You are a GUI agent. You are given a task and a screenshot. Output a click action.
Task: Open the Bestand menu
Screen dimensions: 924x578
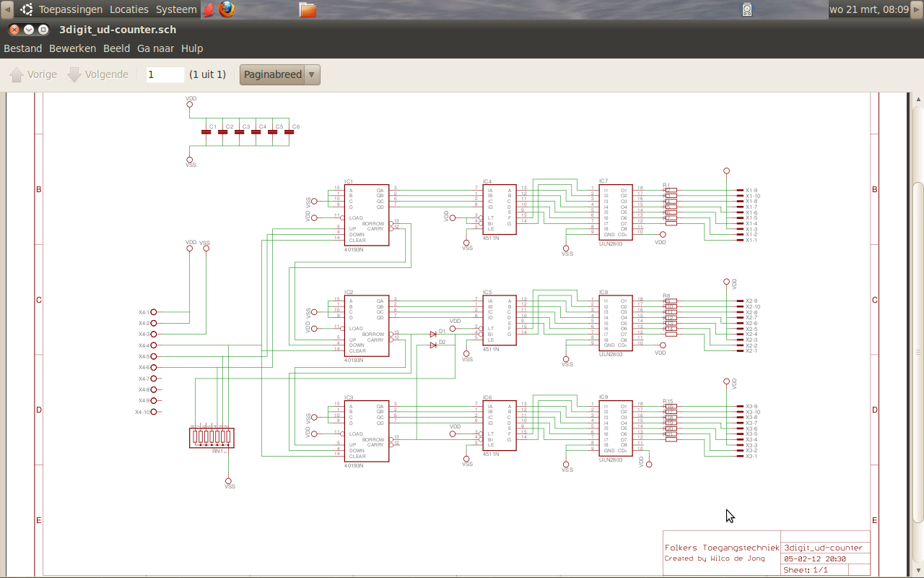23,48
